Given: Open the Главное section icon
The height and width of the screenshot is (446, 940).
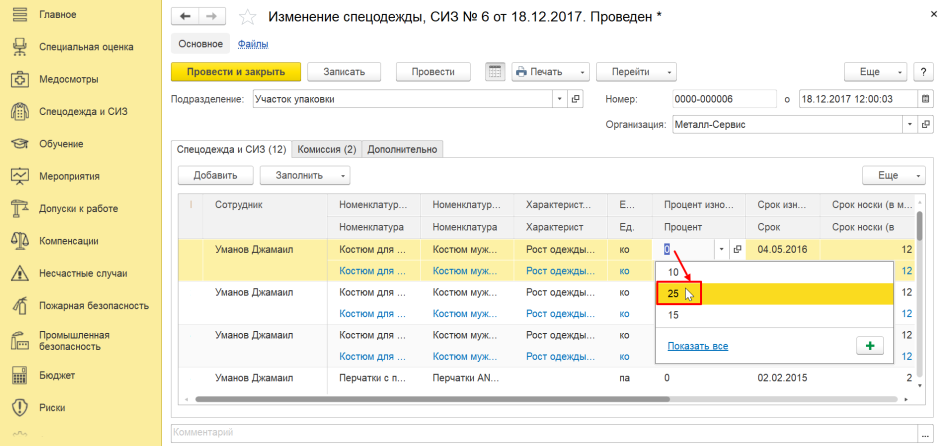Looking at the screenshot, I should click(x=20, y=14).
